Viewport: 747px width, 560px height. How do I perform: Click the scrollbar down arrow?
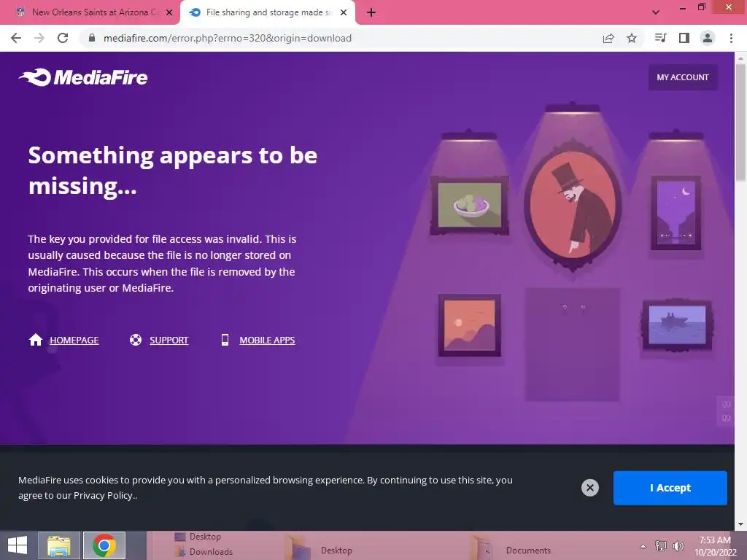click(x=740, y=524)
